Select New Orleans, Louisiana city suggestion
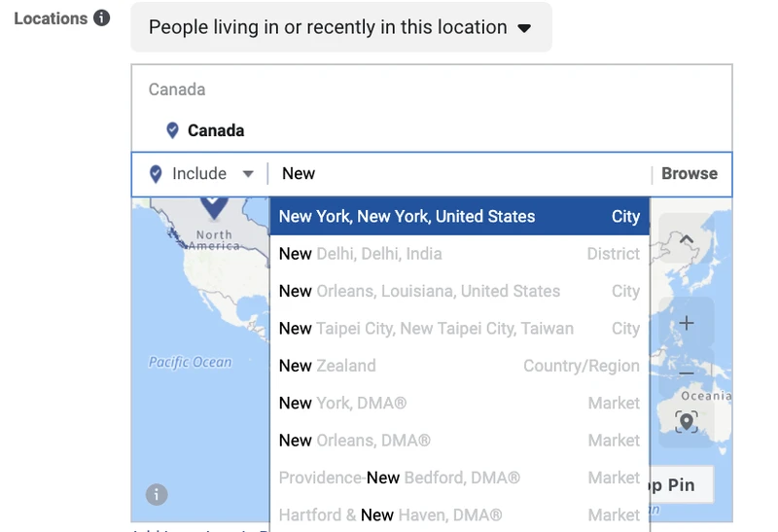Image resolution: width=778 pixels, height=532 pixels. pos(459,291)
